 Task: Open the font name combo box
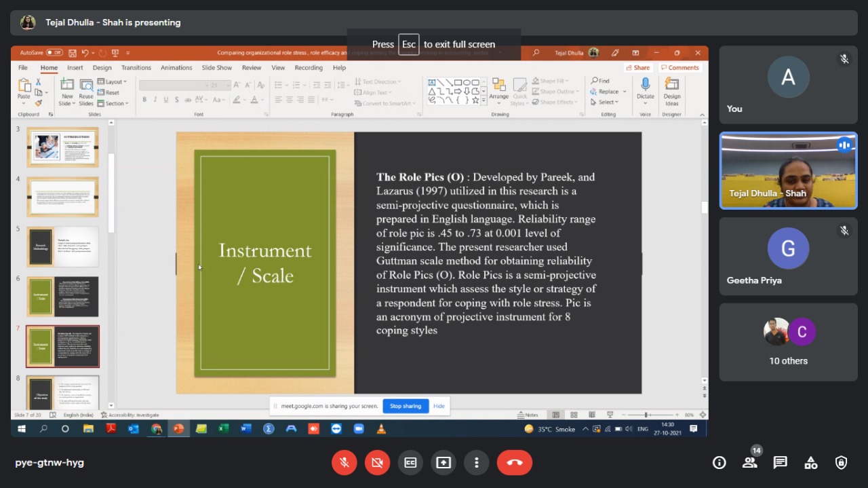click(174, 85)
